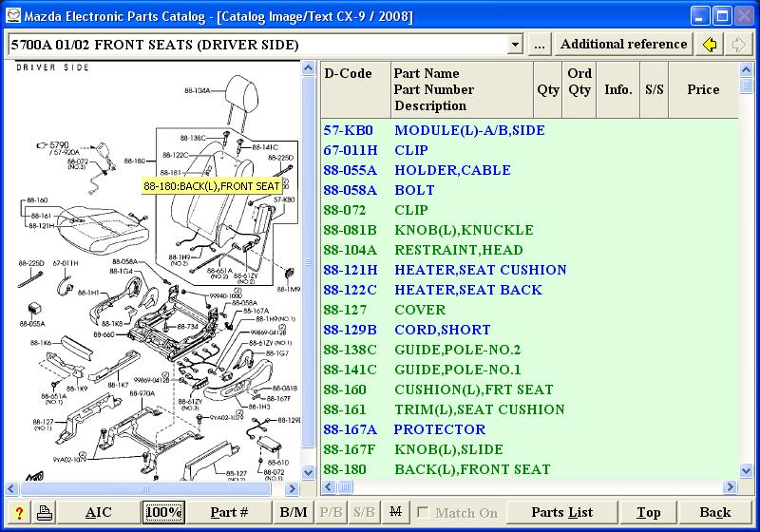Viewport: 760px width, 532px height.
Task: Click the Info. column header
Action: click(x=618, y=89)
